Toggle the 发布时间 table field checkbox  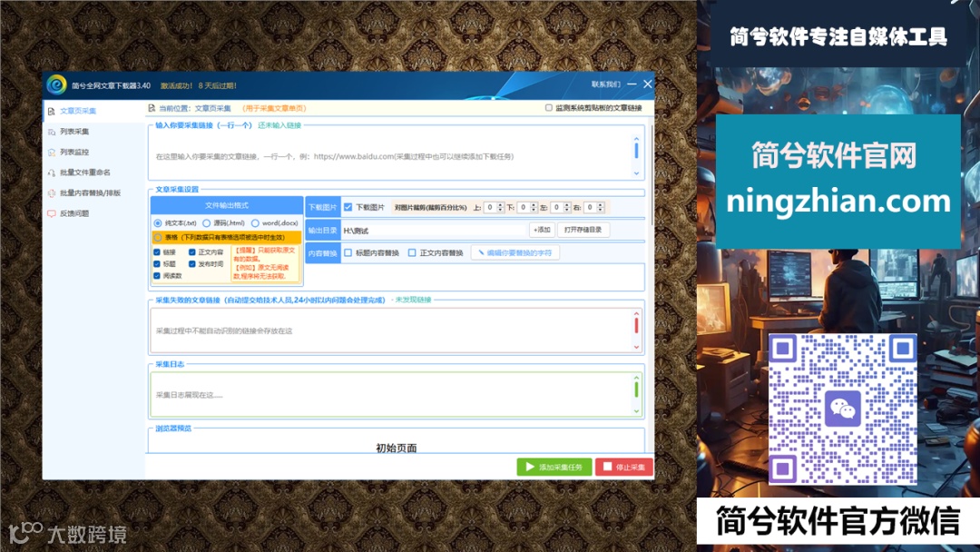pos(191,264)
